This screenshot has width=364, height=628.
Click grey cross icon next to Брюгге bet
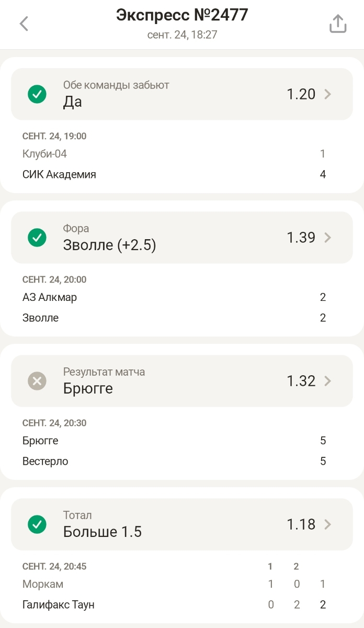click(37, 381)
